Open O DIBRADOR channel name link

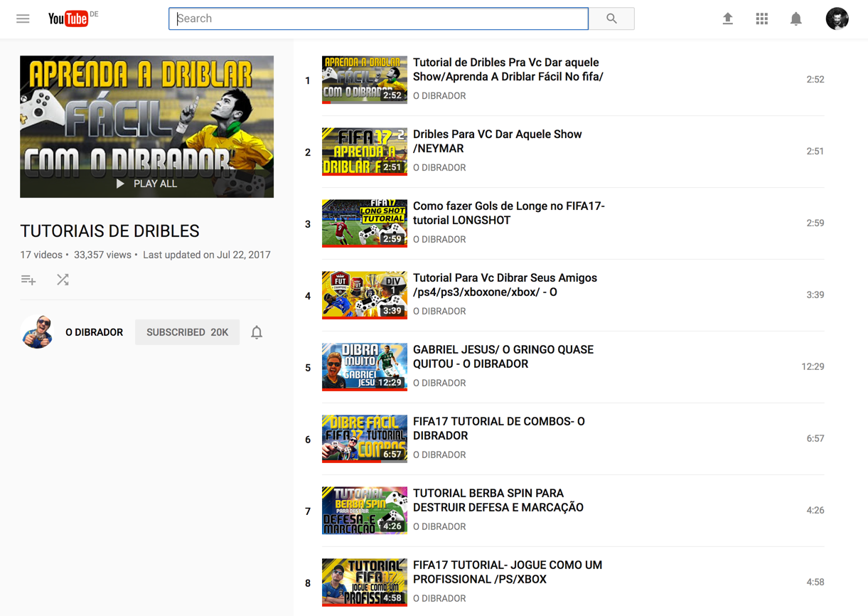tap(94, 332)
